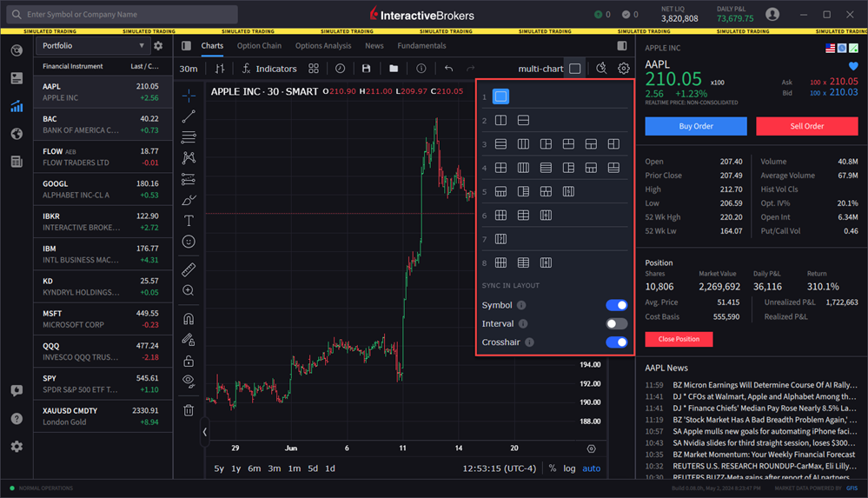
Task: Select the trend line drawing tool
Action: (x=189, y=116)
